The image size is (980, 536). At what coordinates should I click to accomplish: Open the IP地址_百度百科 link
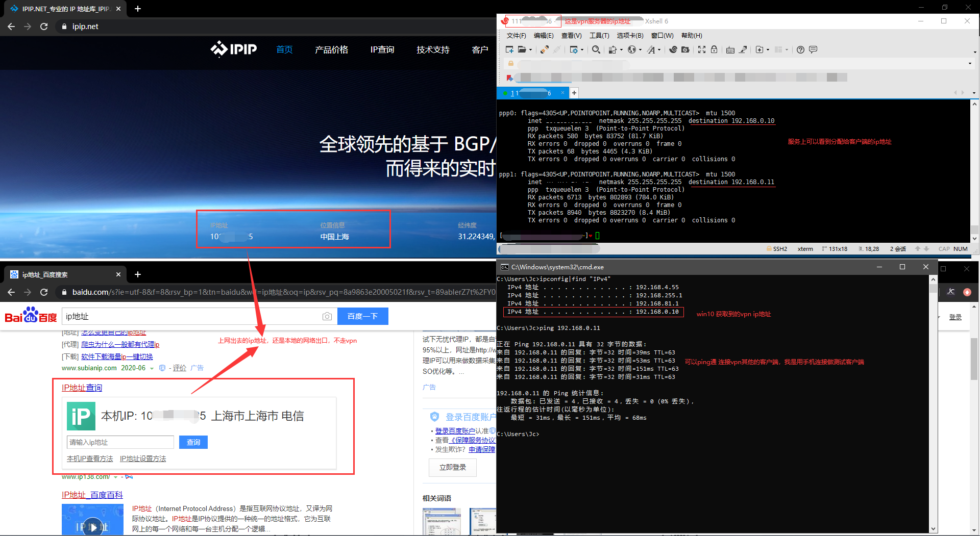coord(92,495)
